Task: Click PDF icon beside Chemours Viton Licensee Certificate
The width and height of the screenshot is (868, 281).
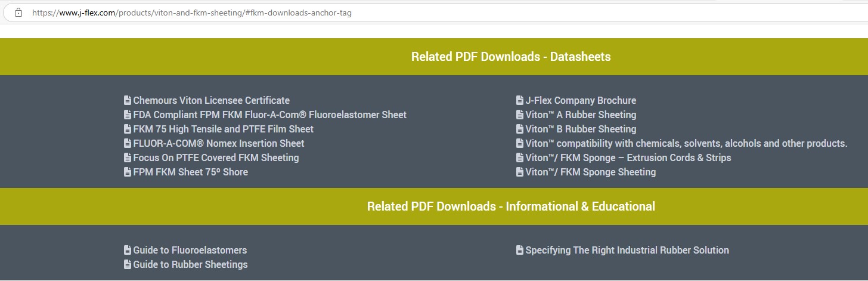Action: [128, 100]
